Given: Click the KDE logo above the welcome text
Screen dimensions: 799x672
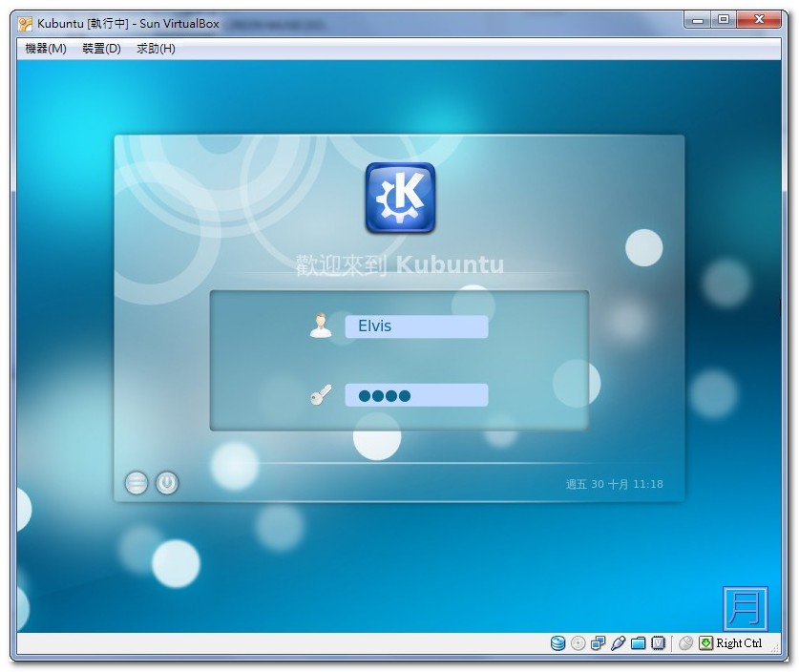Looking at the screenshot, I should [399, 196].
